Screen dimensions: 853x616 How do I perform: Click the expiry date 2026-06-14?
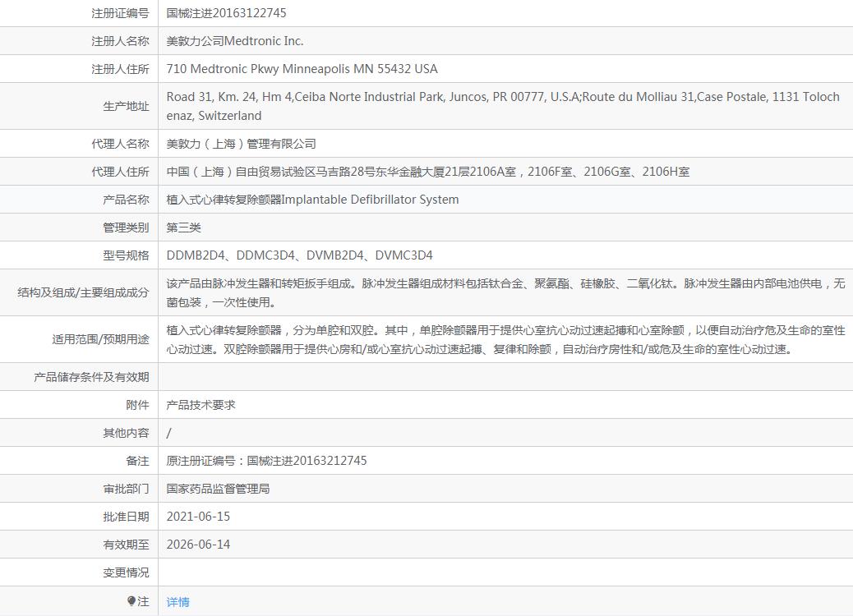198,545
